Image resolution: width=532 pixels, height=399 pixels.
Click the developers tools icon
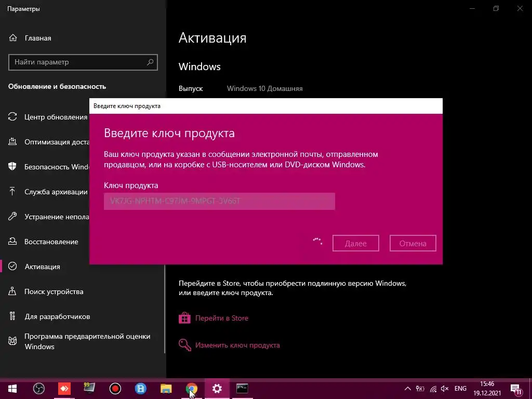12,316
